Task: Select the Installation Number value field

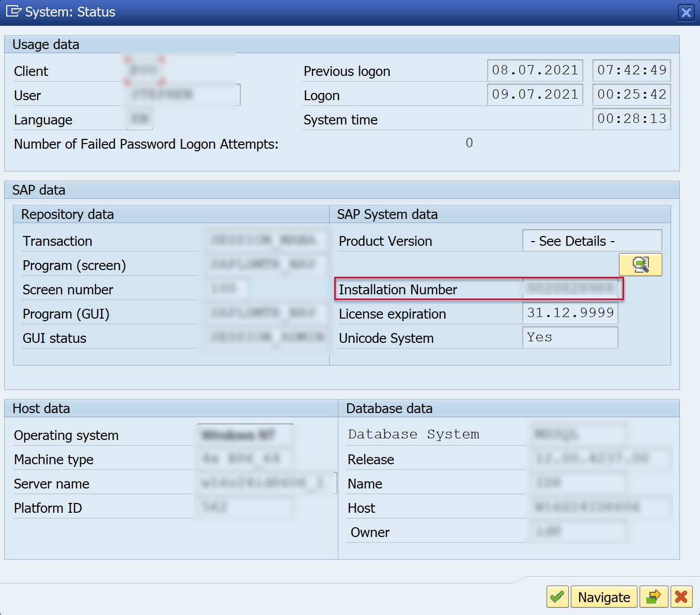Action: pos(570,289)
